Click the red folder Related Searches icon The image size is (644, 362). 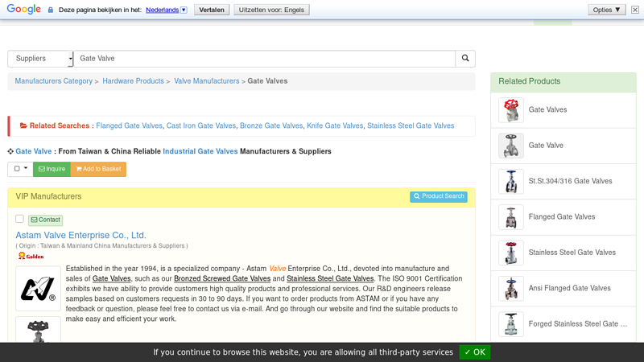point(23,125)
